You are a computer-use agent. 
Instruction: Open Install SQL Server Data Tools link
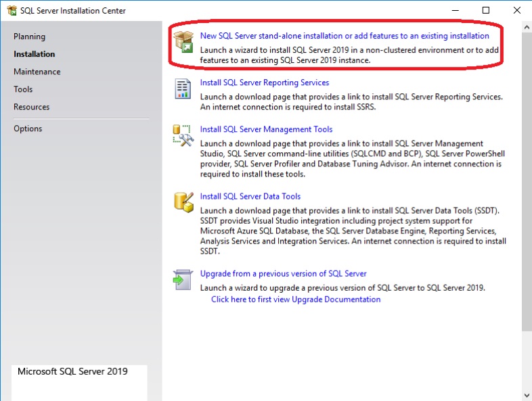click(250, 196)
